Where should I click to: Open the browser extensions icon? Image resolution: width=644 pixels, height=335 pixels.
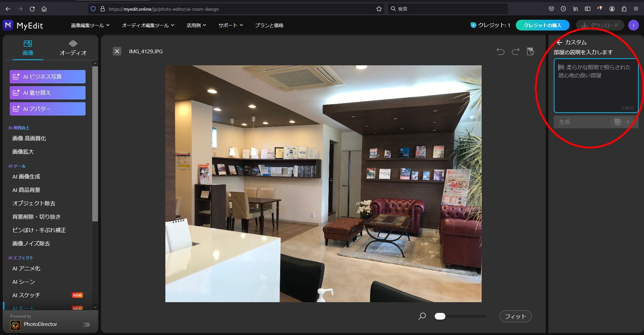pos(624,9)
